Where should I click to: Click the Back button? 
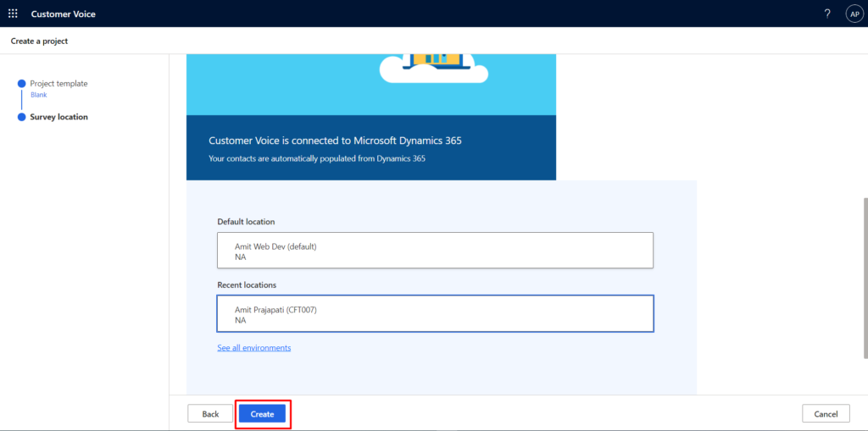(x=210, y=414)
